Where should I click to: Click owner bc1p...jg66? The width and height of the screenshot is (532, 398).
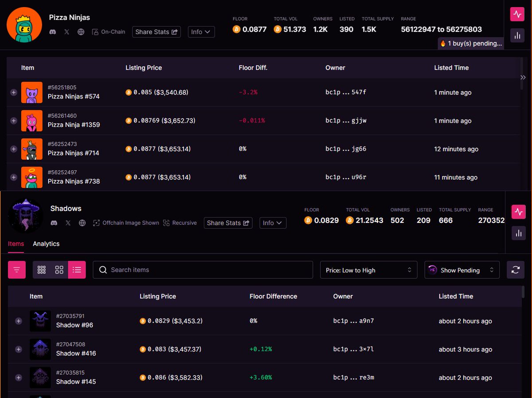(x=346, y=149)
